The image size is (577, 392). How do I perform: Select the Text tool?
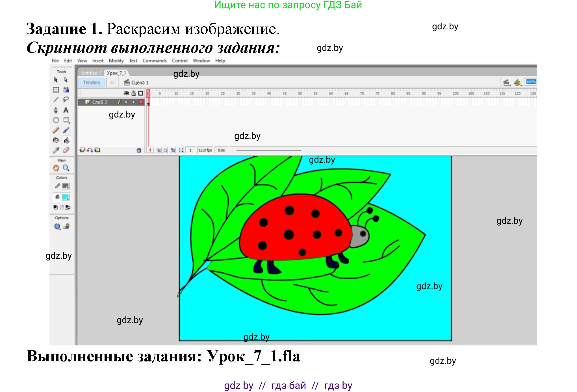coord(66,109)
